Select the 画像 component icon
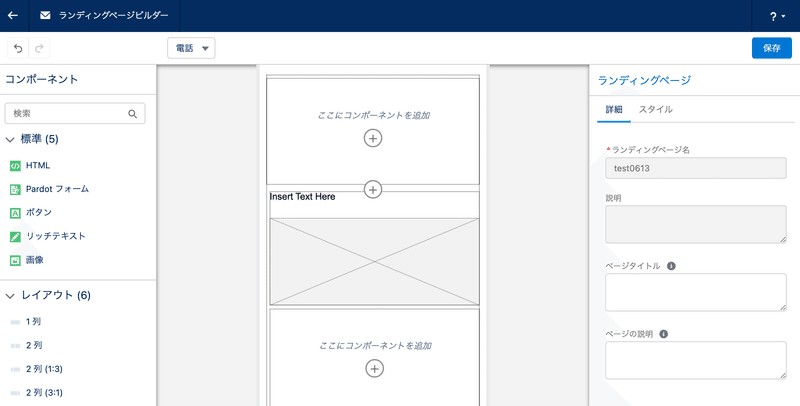The height and width of the screenshot is (406, 800). [15, 261]
